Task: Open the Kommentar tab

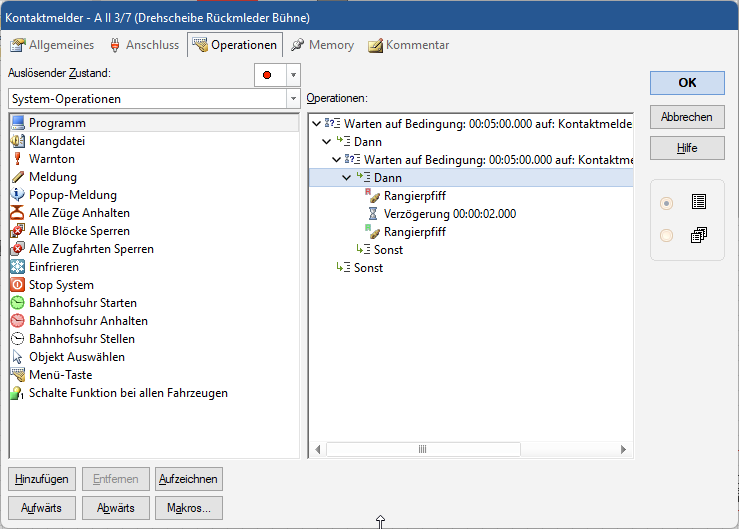Action: click(x=408, y=45)
